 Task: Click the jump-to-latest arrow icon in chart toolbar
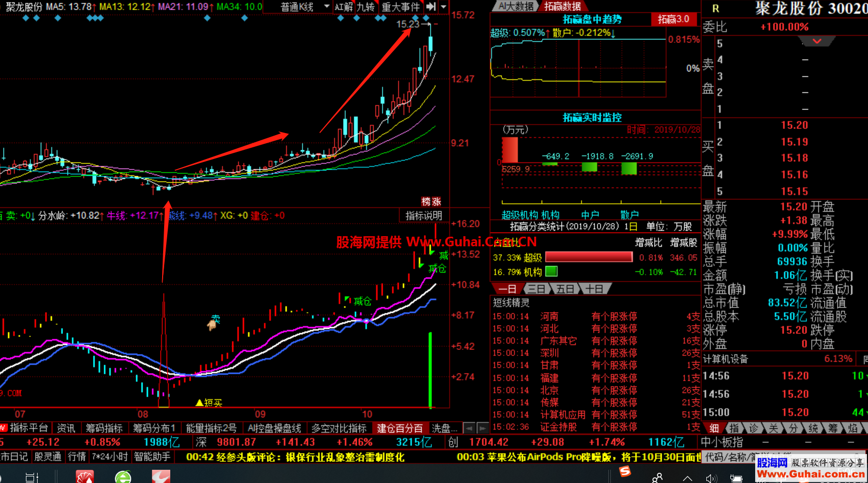tap(431, 7)
